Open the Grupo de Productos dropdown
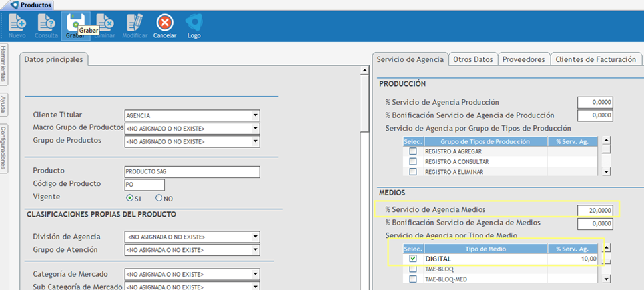The width and height of the screenshot is (644, 290). (256, 141)
